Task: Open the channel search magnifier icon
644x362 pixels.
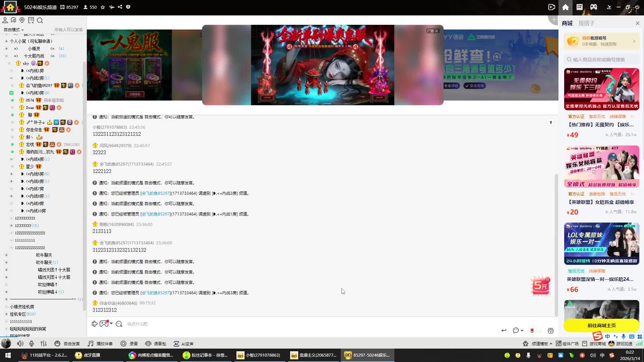Action: coord(40,20)
